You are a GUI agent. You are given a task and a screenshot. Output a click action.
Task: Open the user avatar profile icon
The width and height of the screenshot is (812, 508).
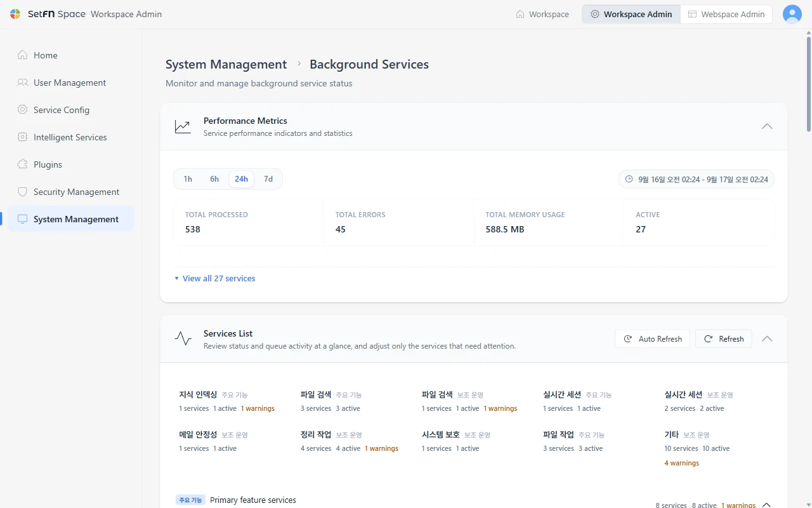click(x=792, y=14)
